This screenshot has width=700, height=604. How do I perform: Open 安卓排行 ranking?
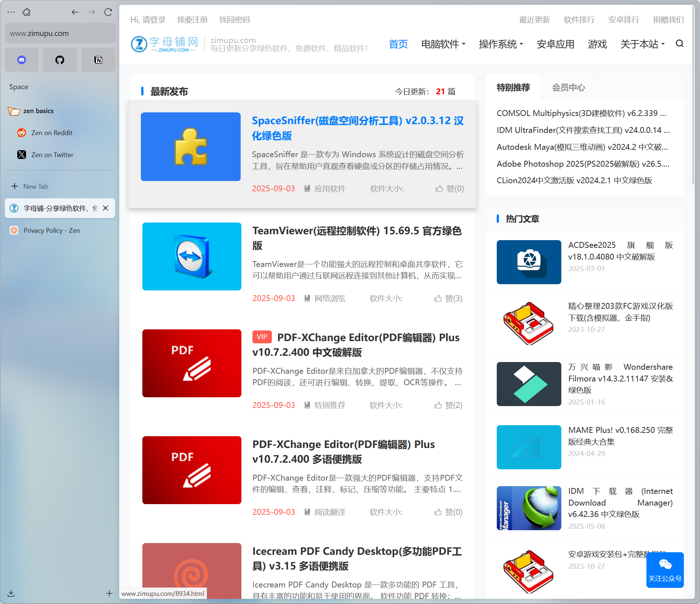tap(623, 19)
